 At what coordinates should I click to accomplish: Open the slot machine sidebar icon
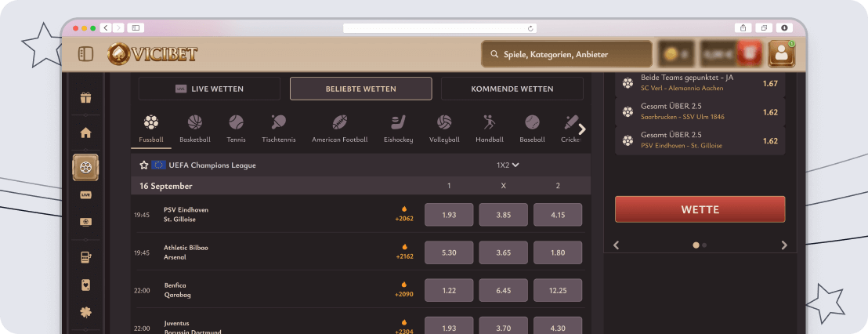pyautogui.click(x=85, y=257)
